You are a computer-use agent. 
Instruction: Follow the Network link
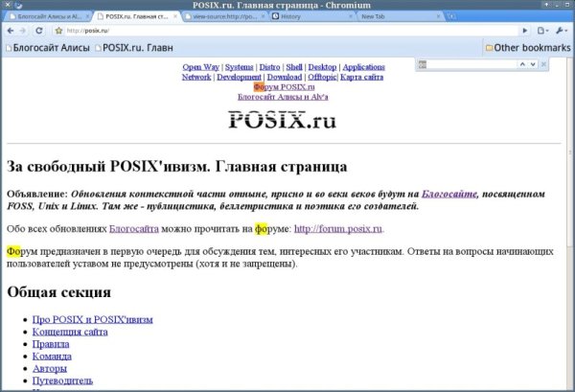click(196, 77)
